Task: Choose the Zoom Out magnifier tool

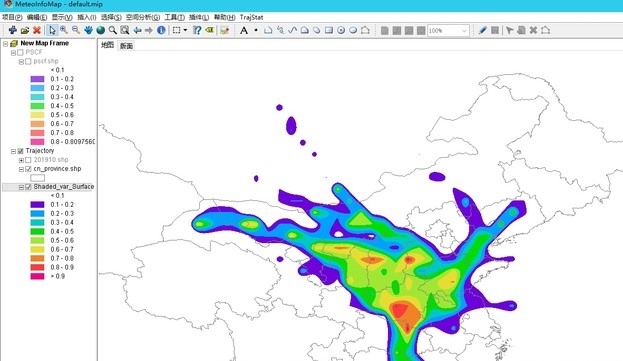Action: (76, 30)
